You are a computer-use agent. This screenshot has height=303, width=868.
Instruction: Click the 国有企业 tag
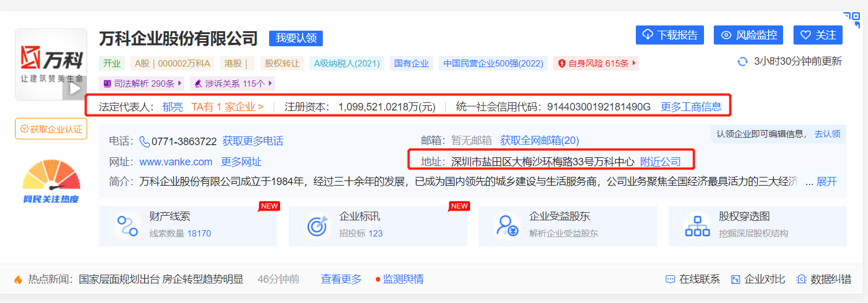[411, 63]
